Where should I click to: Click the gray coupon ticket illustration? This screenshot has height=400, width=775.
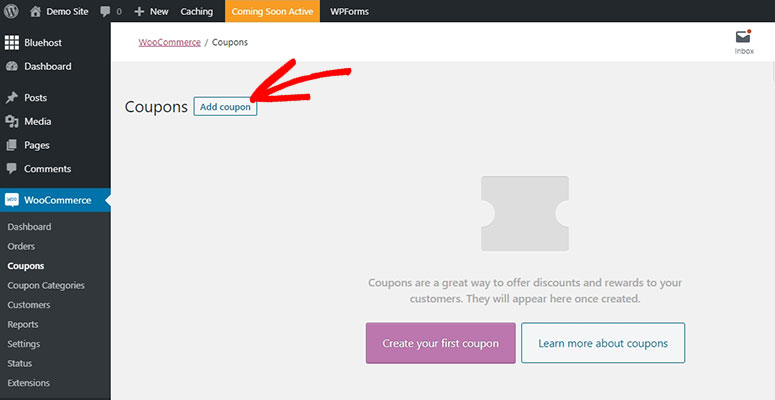[525, 214]
